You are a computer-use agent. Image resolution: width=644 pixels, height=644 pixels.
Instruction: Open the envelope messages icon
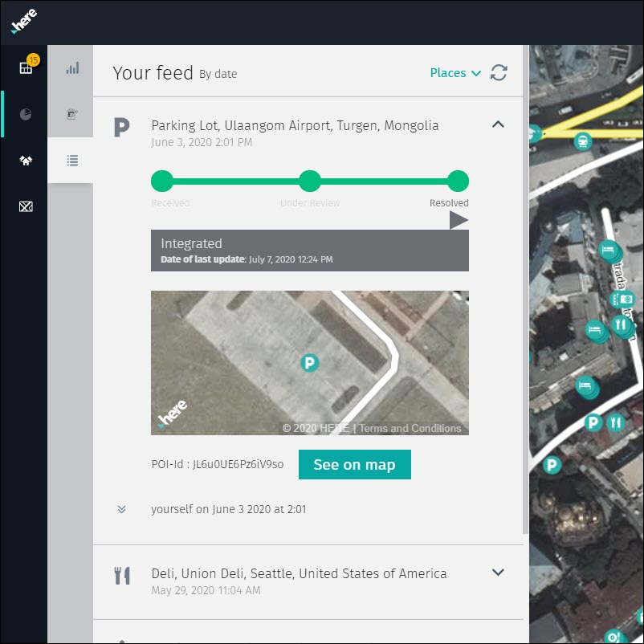point(26,206)
